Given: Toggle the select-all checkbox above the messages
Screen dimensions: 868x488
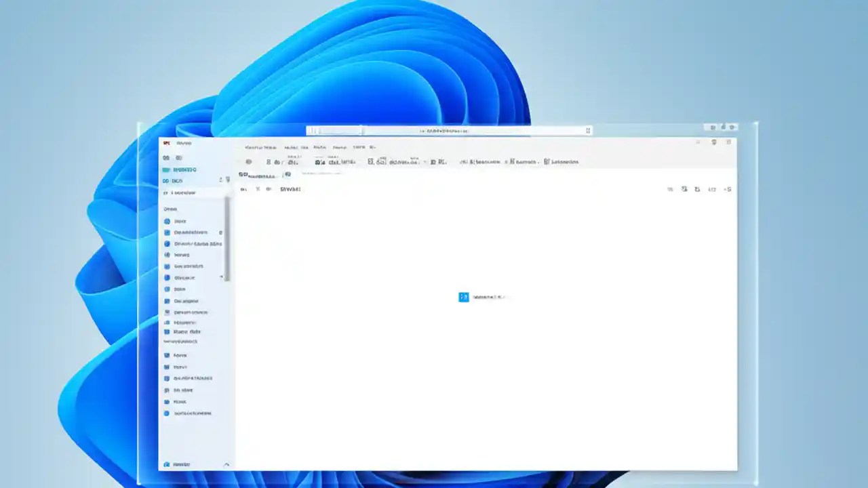Looking at the screenshot, I should (243, 189).
